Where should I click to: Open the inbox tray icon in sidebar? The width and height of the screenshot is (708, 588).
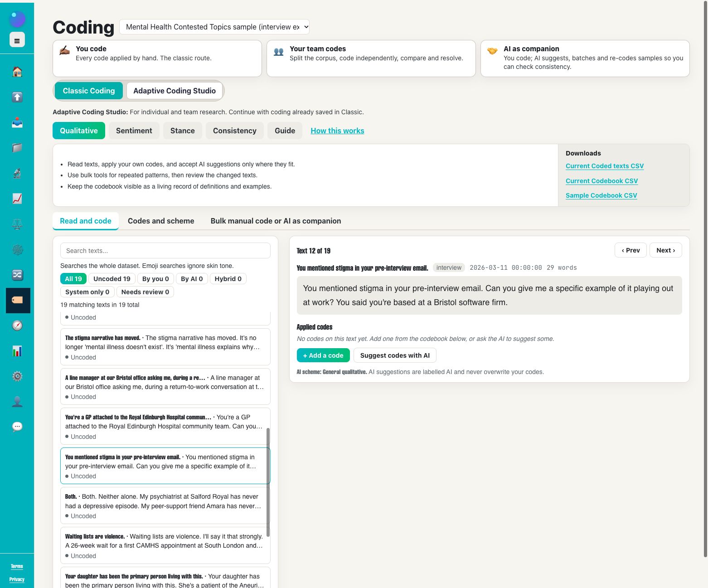coord(17,122)
